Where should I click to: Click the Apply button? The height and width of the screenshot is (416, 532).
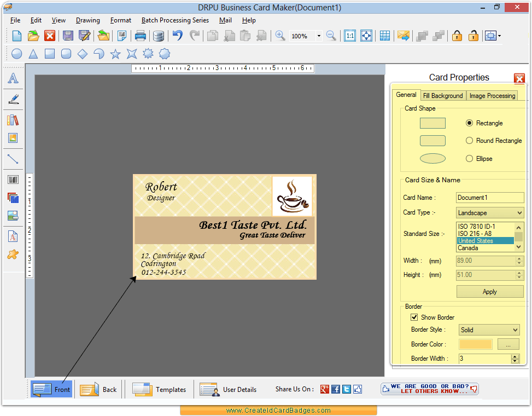click(489, 292)
